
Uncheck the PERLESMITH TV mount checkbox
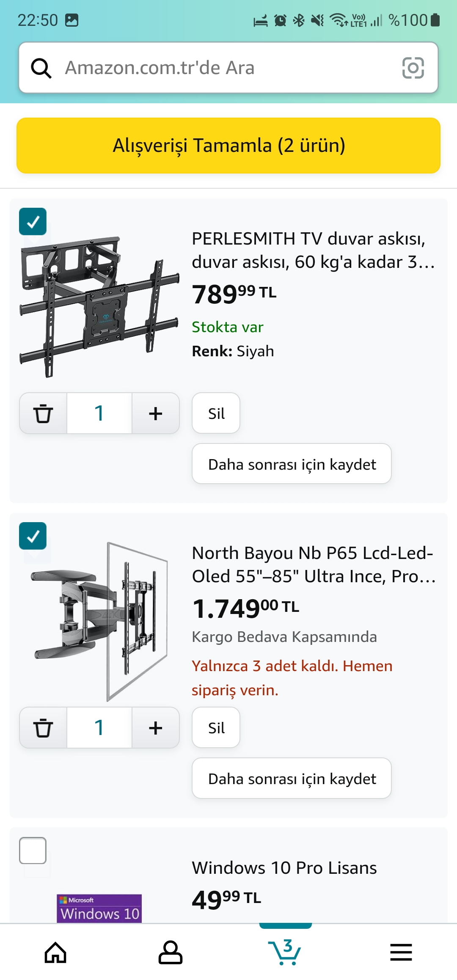click(33, 222)
